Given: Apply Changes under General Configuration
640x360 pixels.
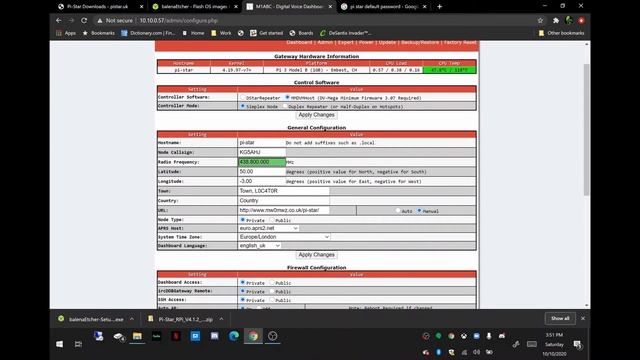Looking at the screenshot, I should pos(316,255).
